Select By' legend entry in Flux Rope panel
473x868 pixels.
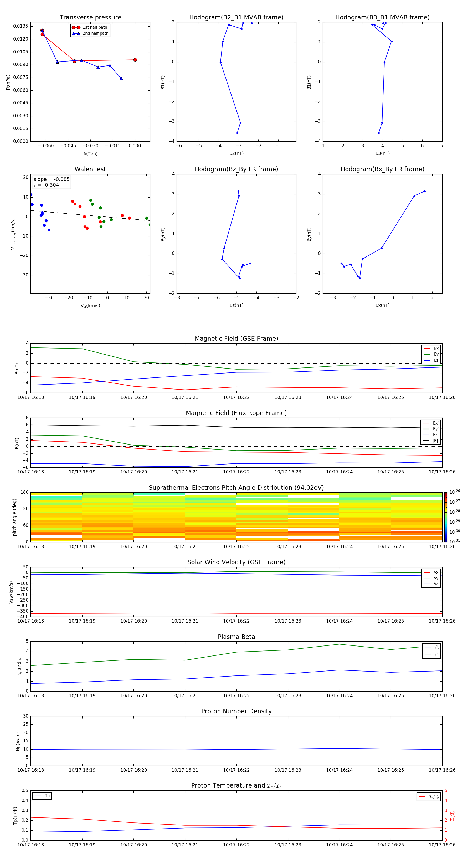[431, 429]
